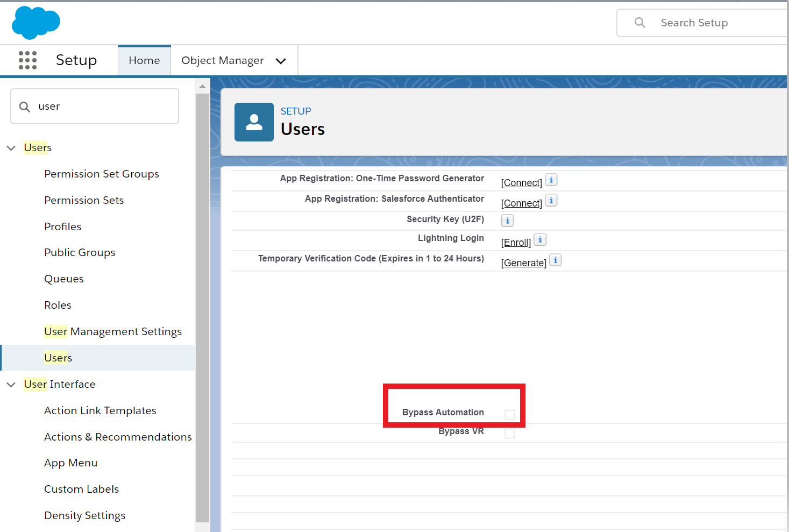Open Permission Set Groups
Image resolution: width=789 pixels, height=532 pixels.
(102, 174)
